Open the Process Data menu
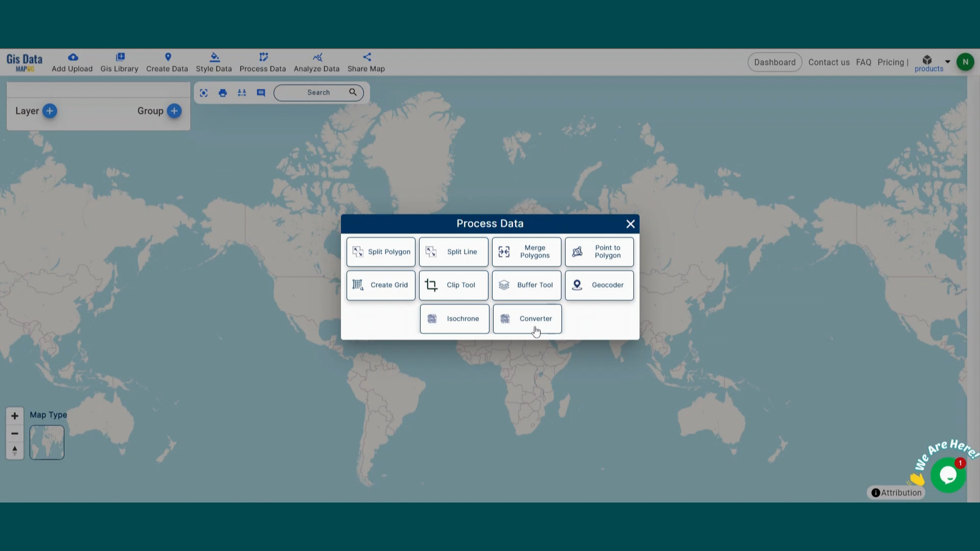This screenshot has height=551, width=980. [x=262, y=62]
